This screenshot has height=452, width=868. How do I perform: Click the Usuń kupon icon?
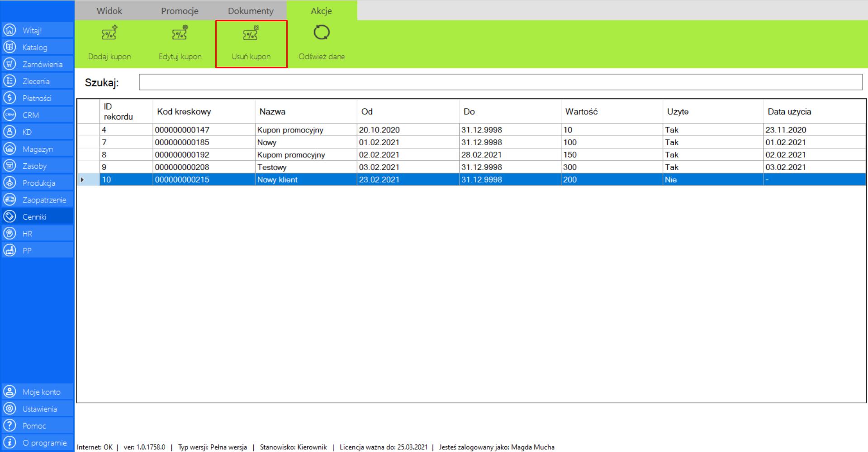(x=251, y=33)
